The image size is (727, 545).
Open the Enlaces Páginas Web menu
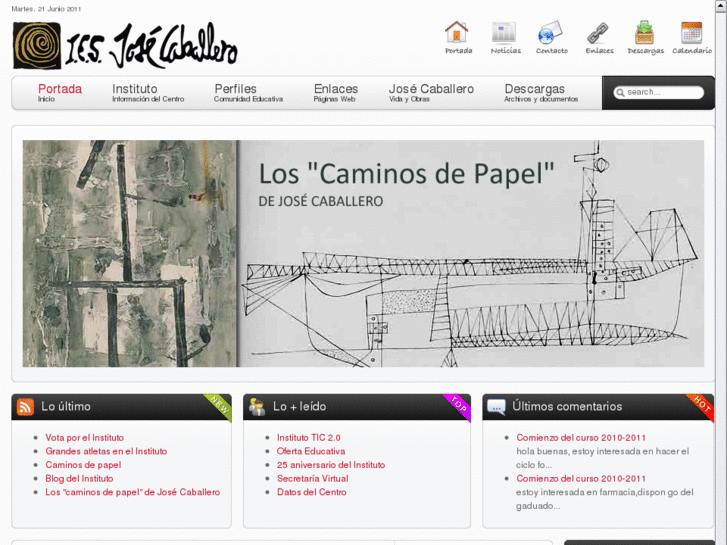pos(336,92)
